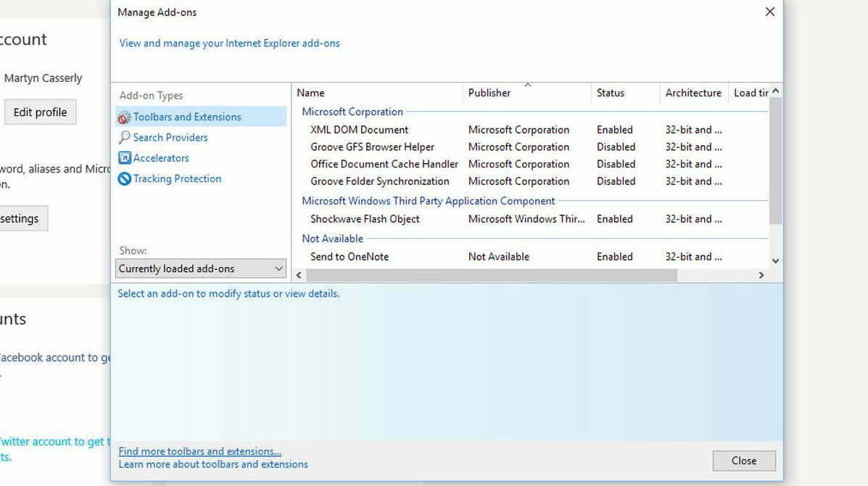
Task: Open the Show 'Currently loaded add-ons' dropdown
Action: click(x=201, y=268)
